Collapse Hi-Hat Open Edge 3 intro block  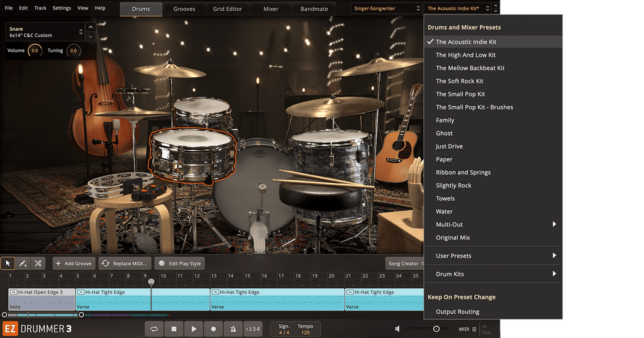tap(14, 292)
